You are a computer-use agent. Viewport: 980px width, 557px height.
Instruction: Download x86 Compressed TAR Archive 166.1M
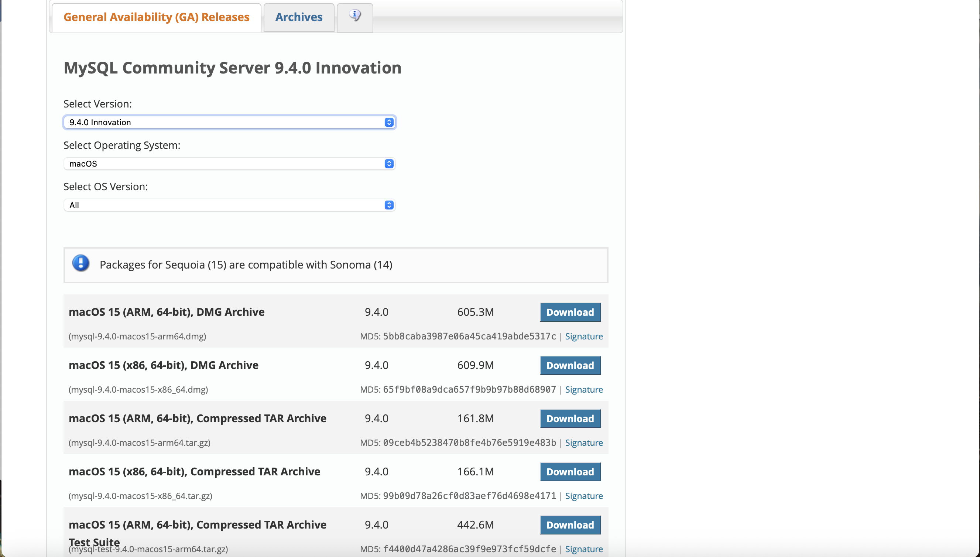pos(570,472)
